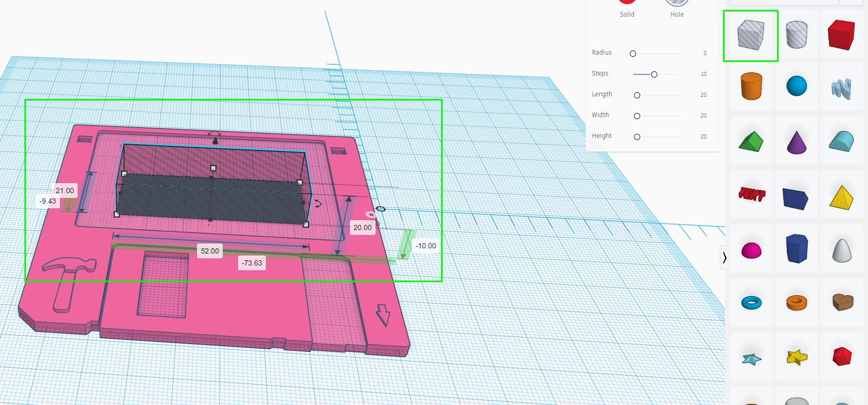The image size is (868, 405).
Task: Click the Height value 20
Action: coord(704,136)
